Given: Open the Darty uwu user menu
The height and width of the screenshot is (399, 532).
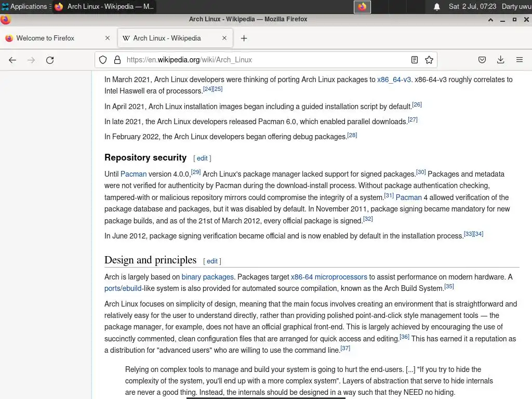Looking at the screenshot, I should pyautogui.click(x=516, y=6).
